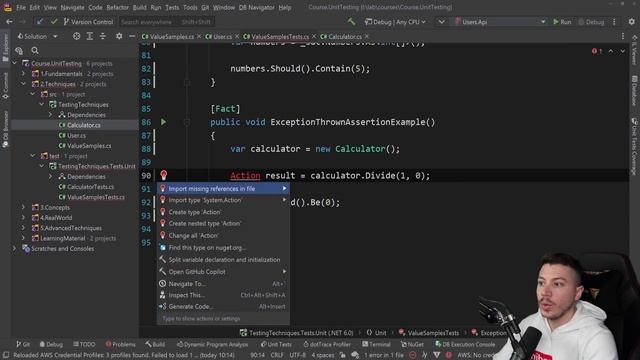The height and width of the screenshot is (360, 640).
Task: Open the DB Browser tool window stripe
Action: click(x=5, y=129)
